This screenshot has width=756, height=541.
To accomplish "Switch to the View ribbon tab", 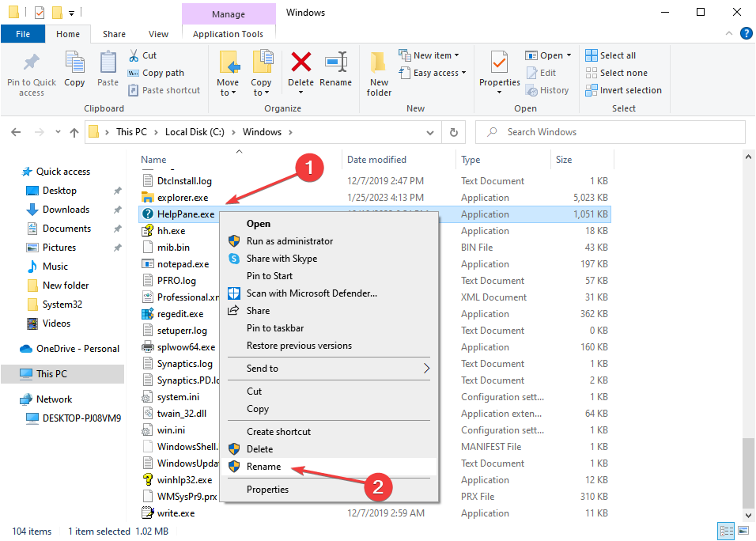I will tap(159, 34).
